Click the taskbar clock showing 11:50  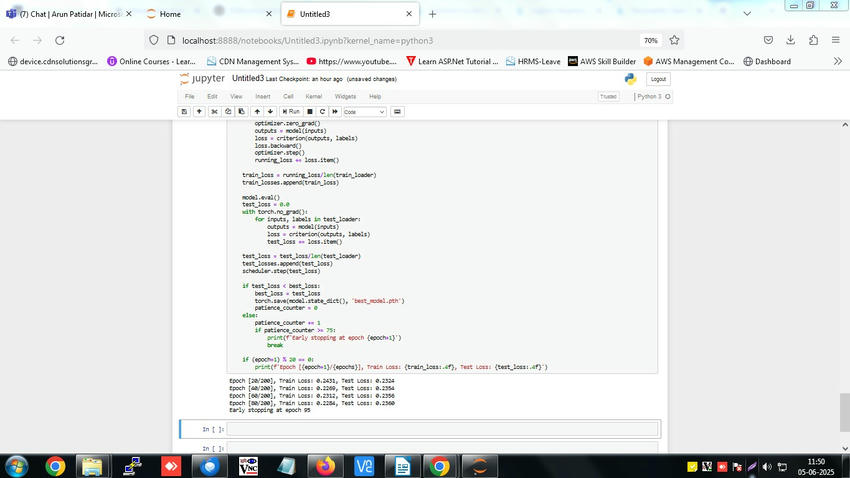pos(816,467)
